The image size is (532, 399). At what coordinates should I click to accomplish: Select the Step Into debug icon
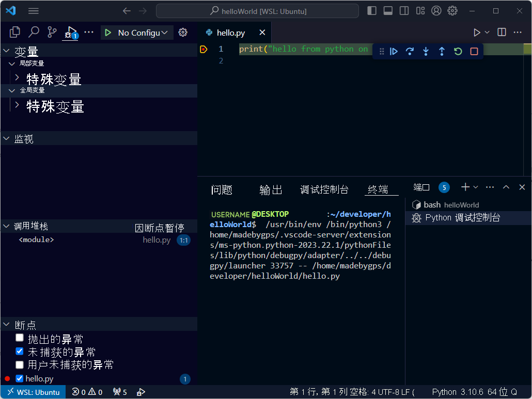pos(426,51)
